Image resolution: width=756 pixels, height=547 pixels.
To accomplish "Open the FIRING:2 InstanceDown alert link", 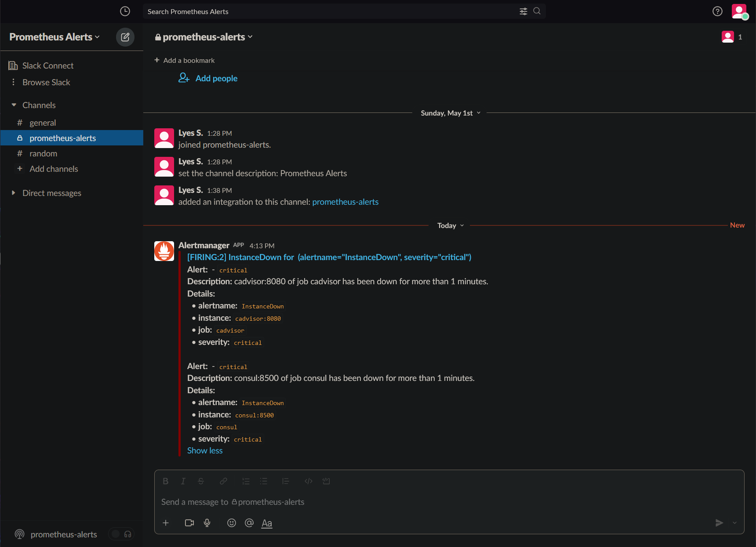I will click(x=329, y=257).
